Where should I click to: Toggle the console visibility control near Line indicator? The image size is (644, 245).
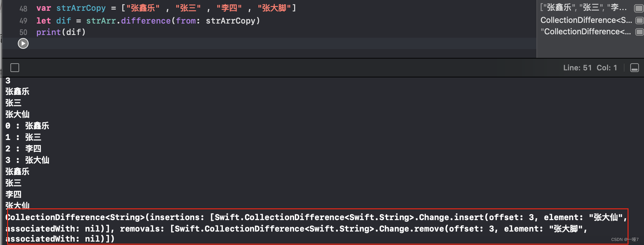(635, 68)
